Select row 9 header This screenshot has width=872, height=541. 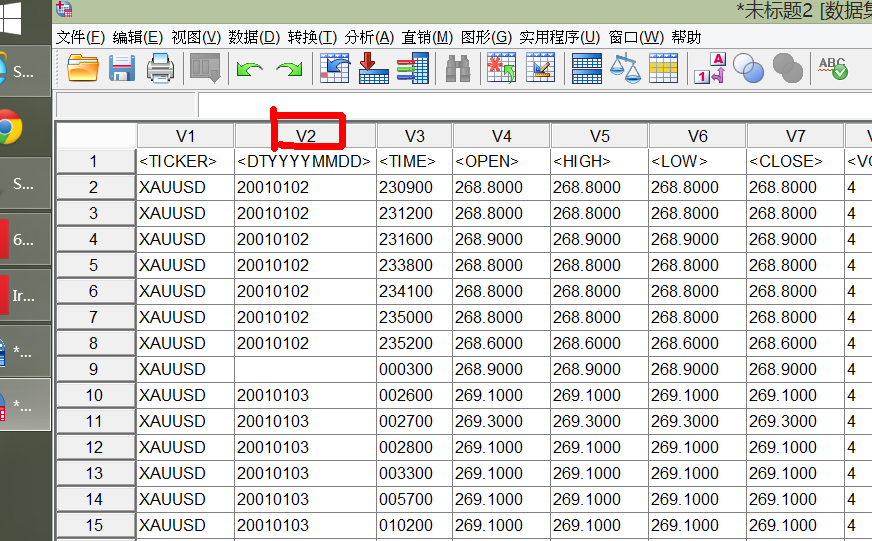pyautogui.click(x=96, y=369)
